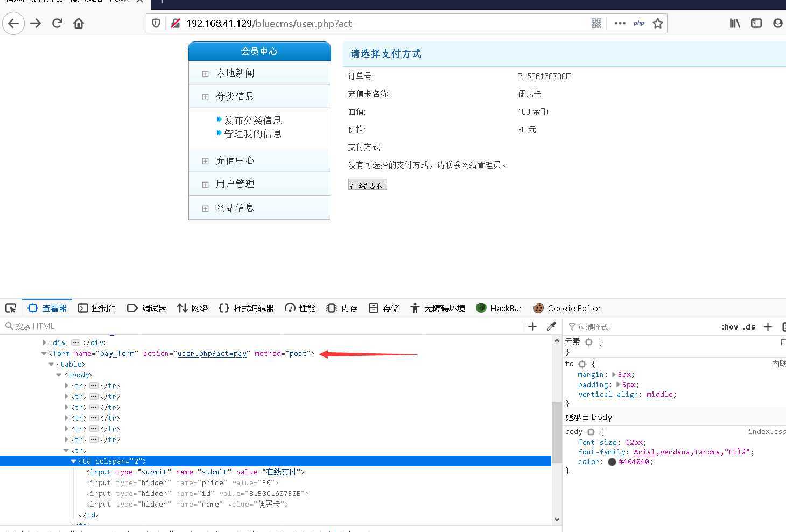Open the HackBar devtools tab
Image resolution: width=786 pixels, height=532 pixels.
click(x=499, y=308)
